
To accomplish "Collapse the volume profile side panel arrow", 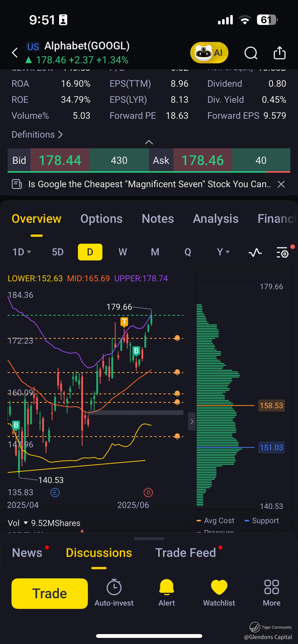I will (192, 421).
